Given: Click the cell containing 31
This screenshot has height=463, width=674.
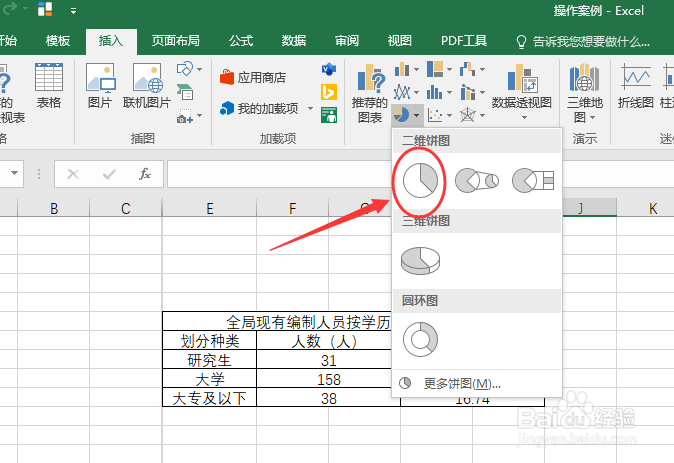Looking at the screenshot, I should (328, 360).
